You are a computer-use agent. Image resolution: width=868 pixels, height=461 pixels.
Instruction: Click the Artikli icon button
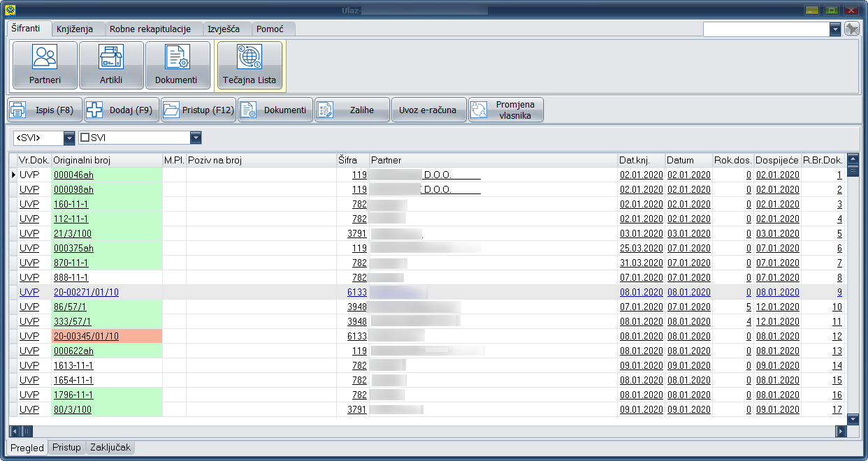[111, 65]
